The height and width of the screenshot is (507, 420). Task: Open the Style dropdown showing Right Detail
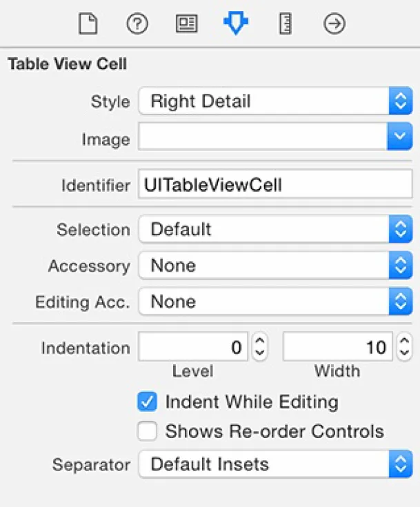(274, 102)
